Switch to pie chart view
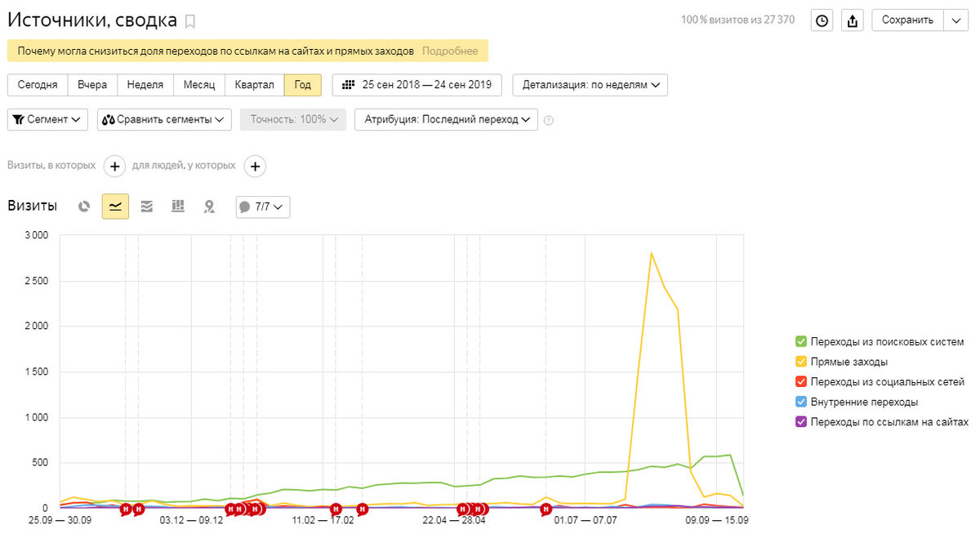The height and width of the screenshot is (534, 980). 83,207
